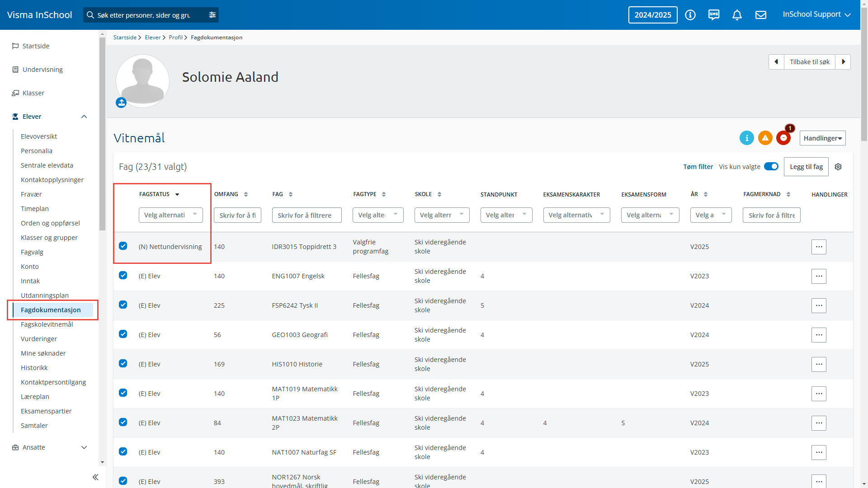
Task: Click the notifications bell icon
Action: 737,15
